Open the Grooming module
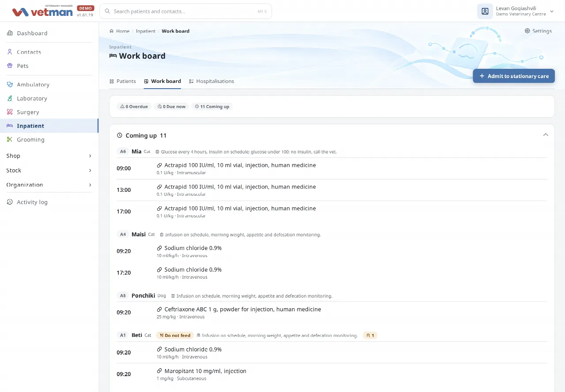This screenshot has width=565, height=392. pyautogui.click(x=49, y=139)
